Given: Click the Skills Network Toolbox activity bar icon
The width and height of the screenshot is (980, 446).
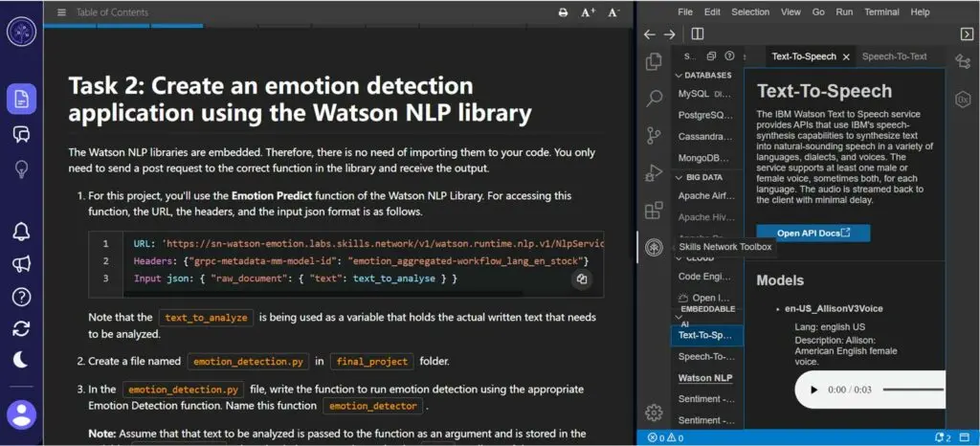Looking at the screenshot, I should [654, 248].
